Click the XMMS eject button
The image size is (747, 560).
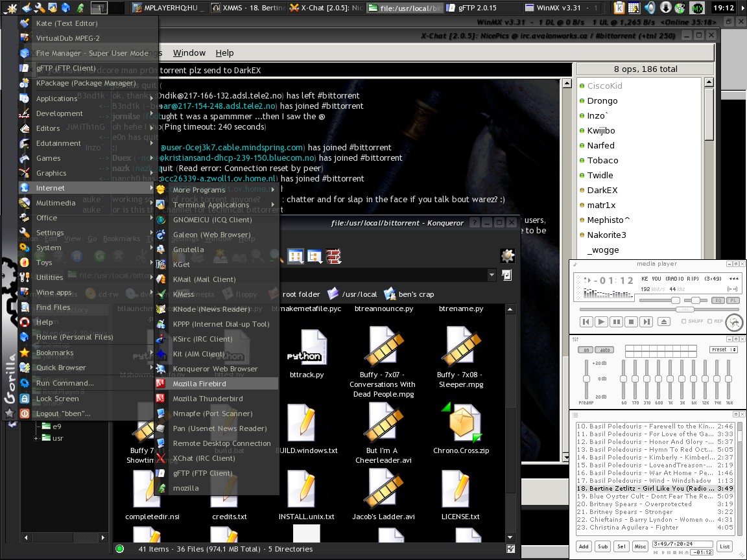664,322
